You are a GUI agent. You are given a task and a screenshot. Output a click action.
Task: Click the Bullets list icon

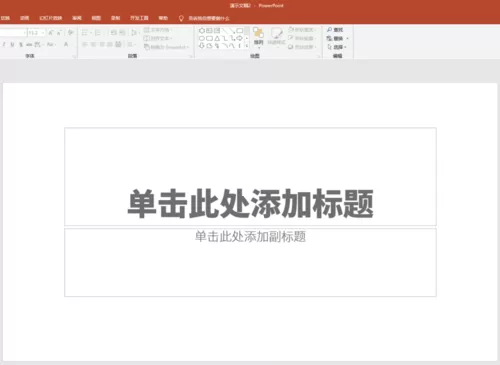pos(86,33)
